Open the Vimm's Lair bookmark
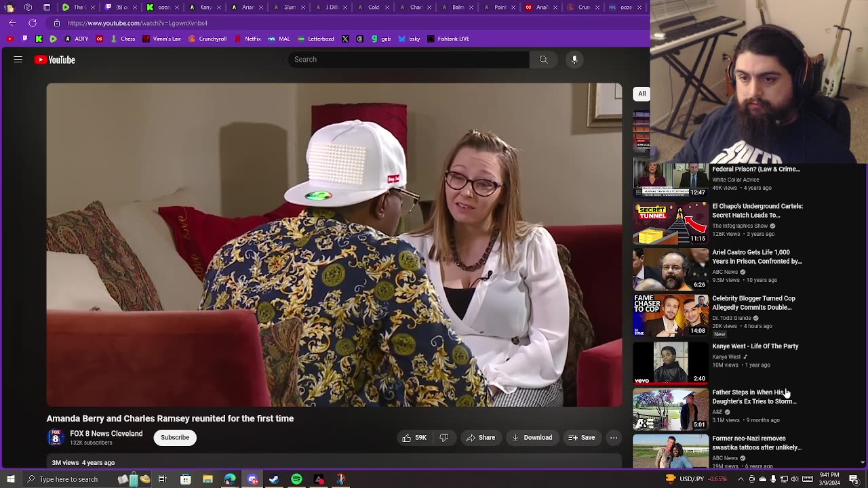This screenshot has height=488, width=868. [x=161, y=39]
